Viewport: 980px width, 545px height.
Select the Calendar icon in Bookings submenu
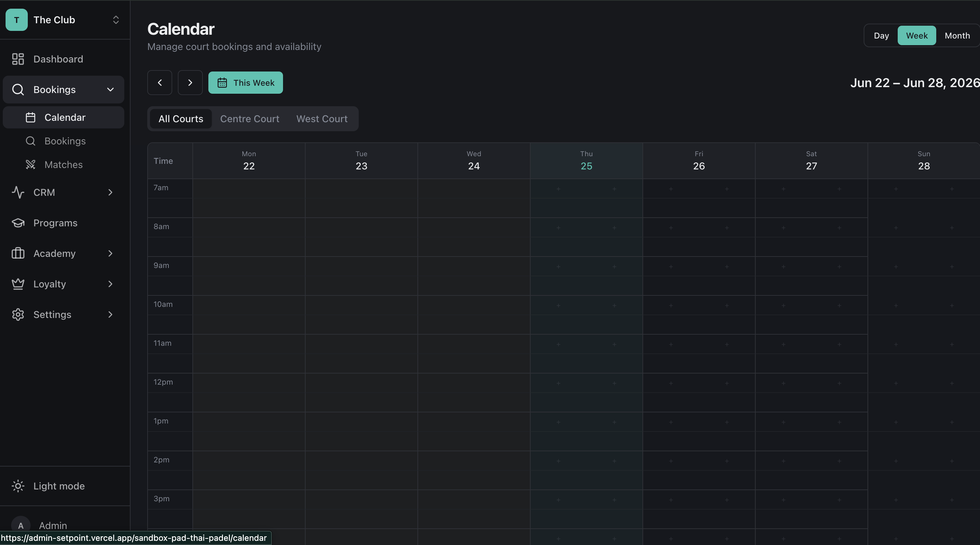(x=31, y=117)
